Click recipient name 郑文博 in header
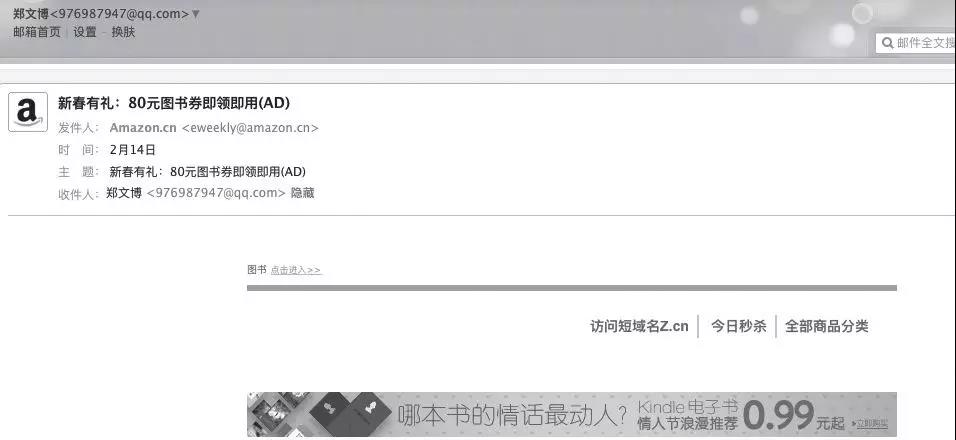The image size is (956, 440). tap(124, 193)
